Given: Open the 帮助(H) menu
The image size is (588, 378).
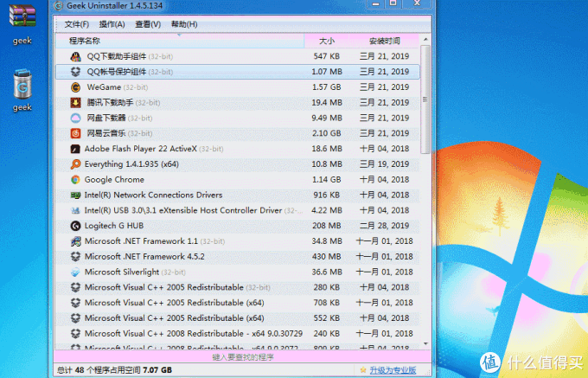Looking at the screenshot, I should [184, 24].
